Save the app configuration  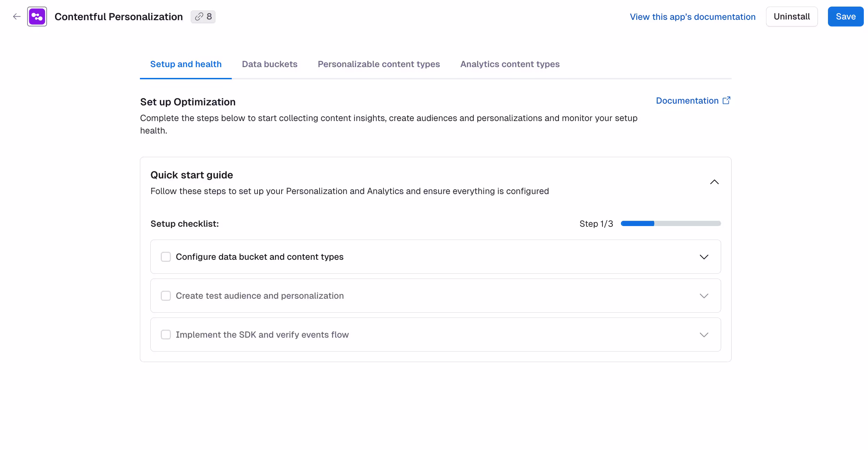(x=846, y=17)
